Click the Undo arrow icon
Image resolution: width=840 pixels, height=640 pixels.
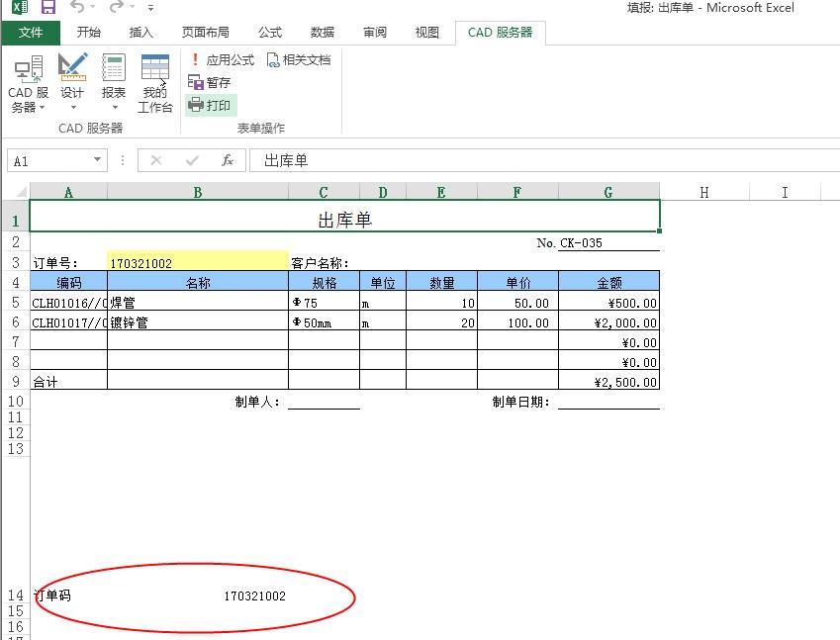pyautogui.click(x=77, y=8)
